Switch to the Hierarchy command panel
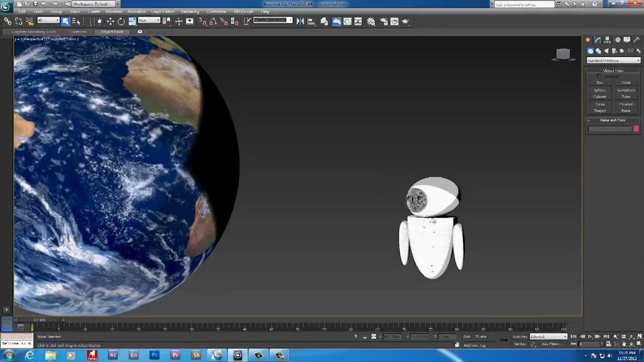This screenshot has width=644, height=362. 607,40
